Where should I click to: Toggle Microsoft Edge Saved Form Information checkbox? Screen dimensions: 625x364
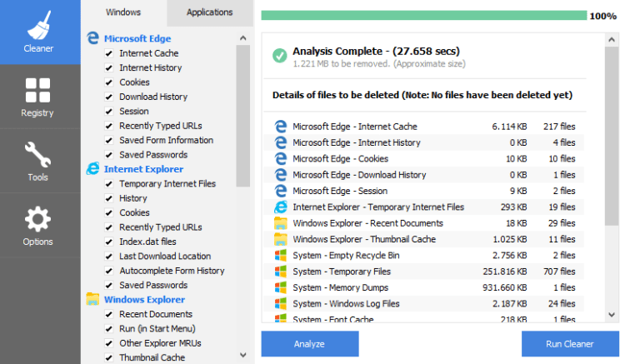tap(109, 140)
